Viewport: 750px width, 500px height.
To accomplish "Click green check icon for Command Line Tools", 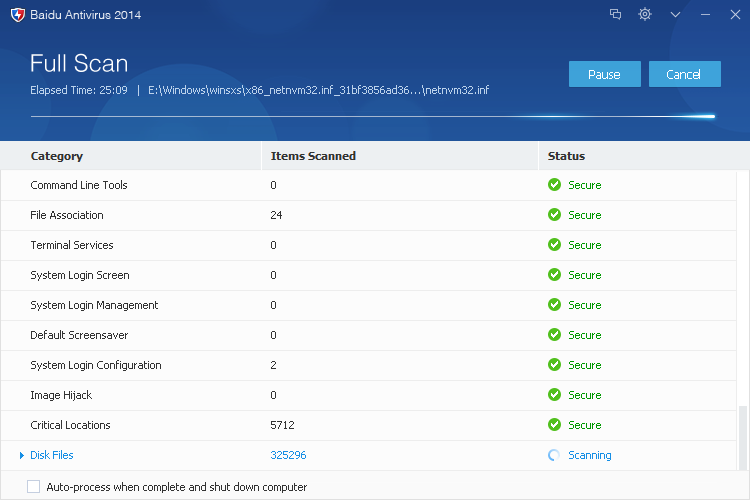I will click(554, 185).
